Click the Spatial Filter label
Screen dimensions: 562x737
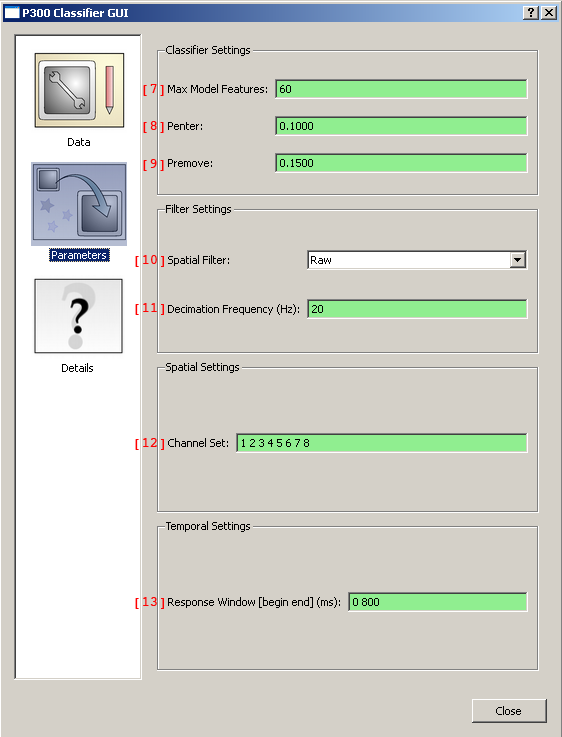point(198,260)
